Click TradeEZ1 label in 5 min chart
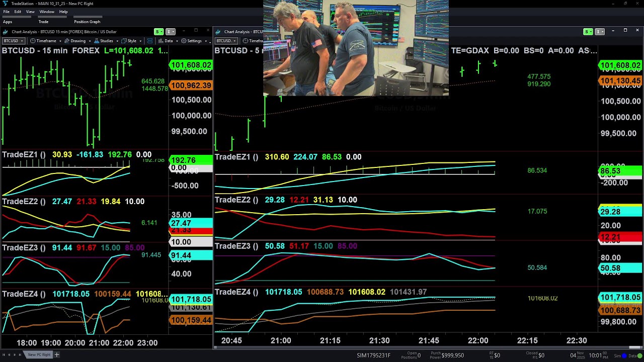 click(x=236, y=157)
